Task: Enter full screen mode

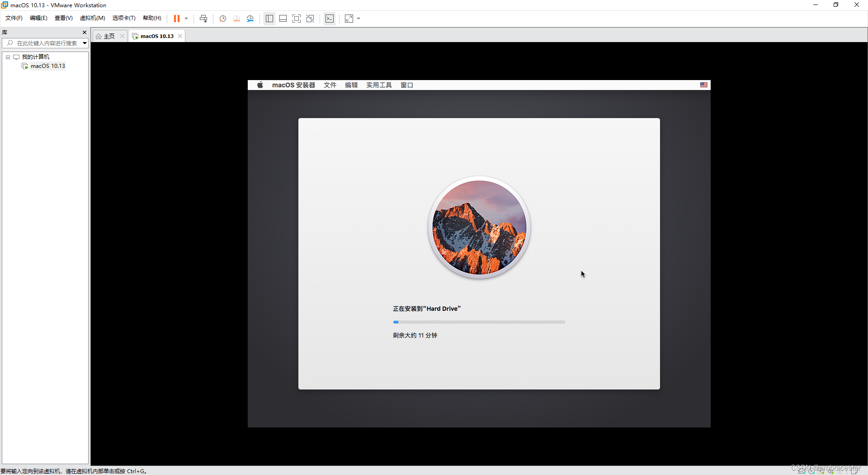Action: click(x=297, y=19)
